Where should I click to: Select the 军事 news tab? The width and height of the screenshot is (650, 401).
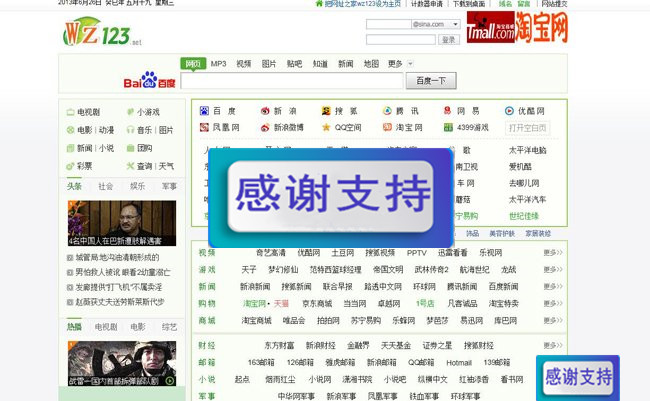point(169,186)
